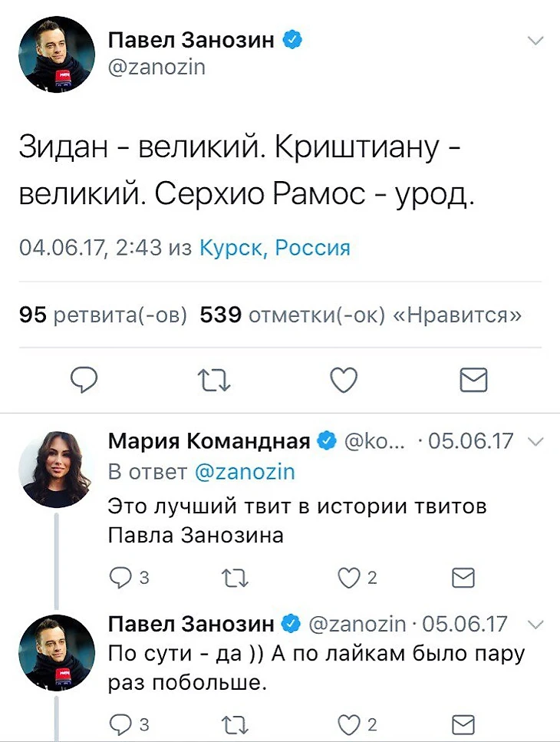Message the 'По сути - да' reply via envelope

coord(463,724)
